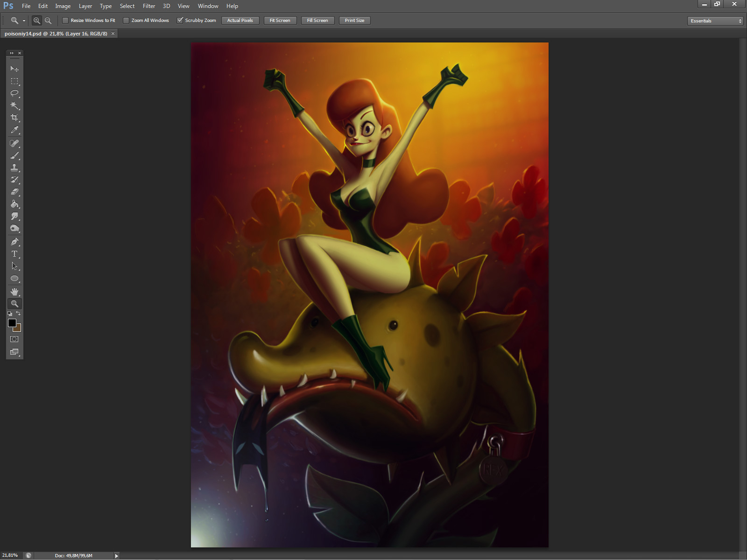Image resolution: width=747 pixels, height=560 pixels.
Task: Open the Zoom tool preset picker arrow
Action: pos(24,21)
